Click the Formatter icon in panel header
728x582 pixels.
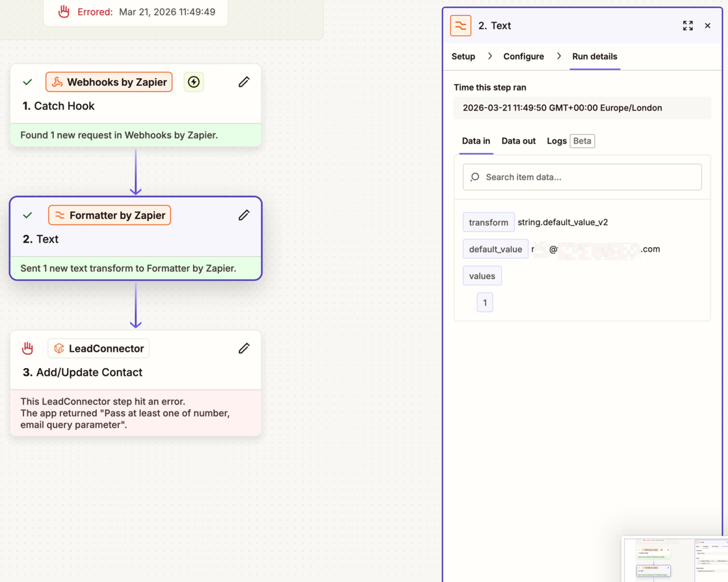pyautogui.click(x=461, y=26)
